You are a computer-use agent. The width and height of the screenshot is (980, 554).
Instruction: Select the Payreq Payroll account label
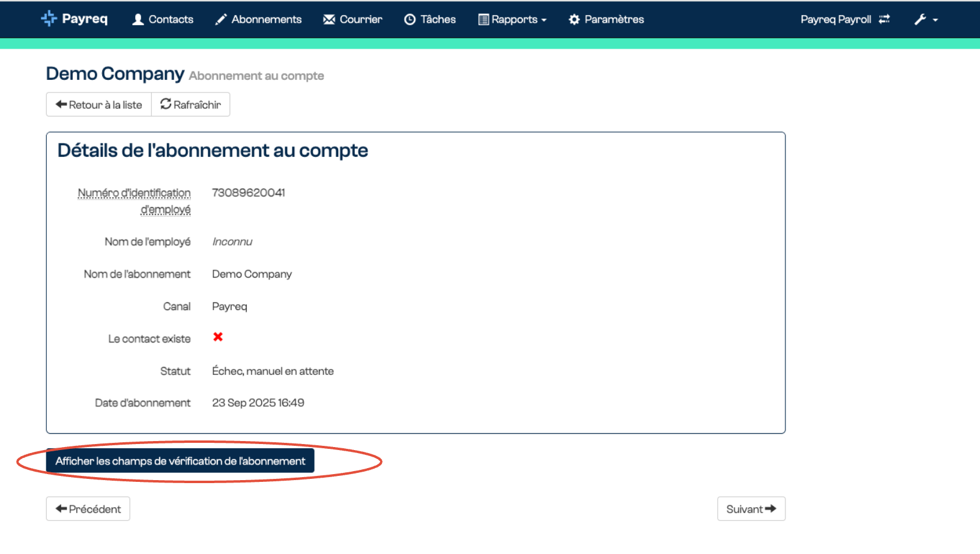(835, 19)
